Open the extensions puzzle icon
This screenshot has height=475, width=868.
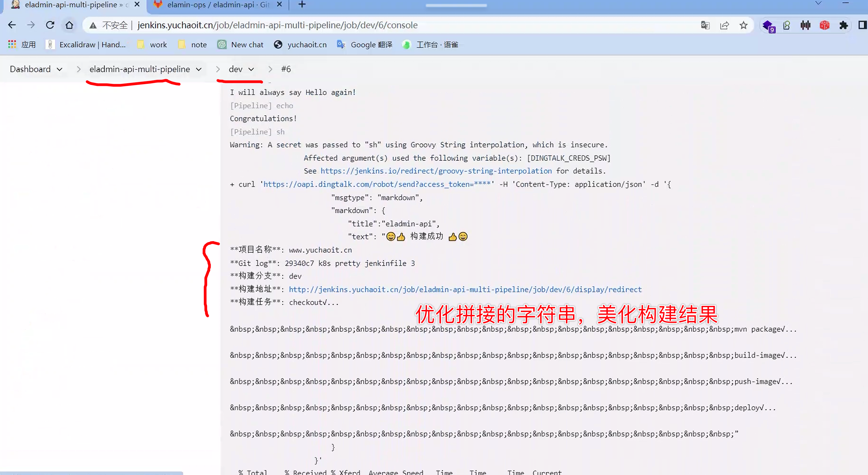843,25
